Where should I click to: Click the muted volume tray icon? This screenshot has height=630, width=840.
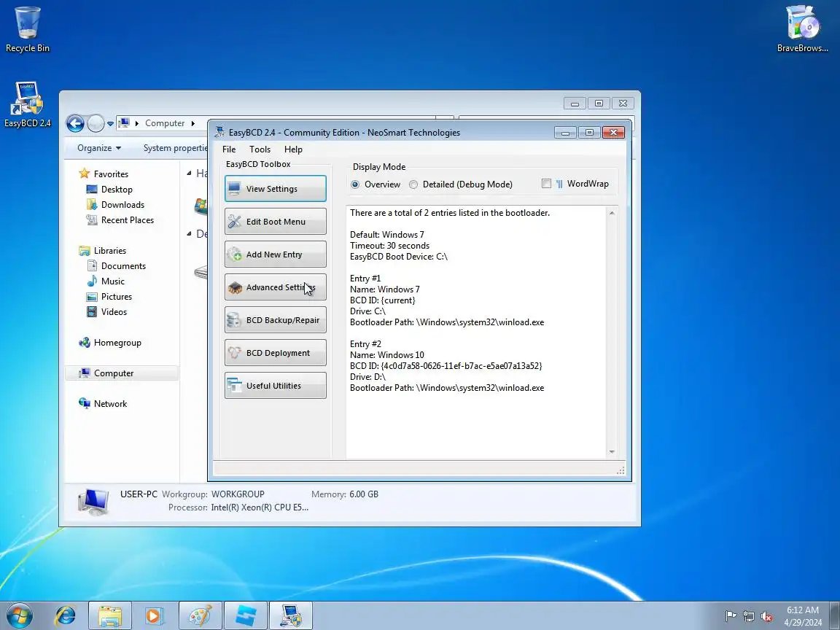tap(766, 616)
